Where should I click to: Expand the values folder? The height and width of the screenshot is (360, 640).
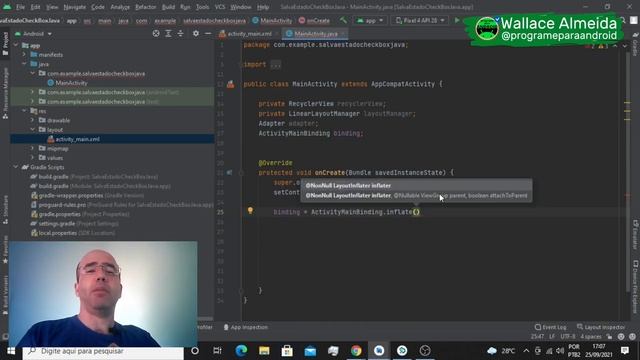[33, 158]
